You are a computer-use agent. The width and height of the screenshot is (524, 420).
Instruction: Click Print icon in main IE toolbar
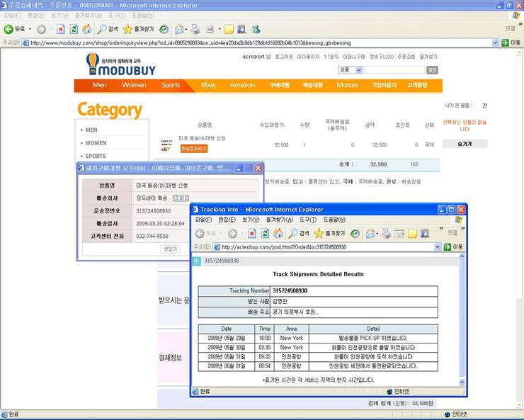point(195,30)
